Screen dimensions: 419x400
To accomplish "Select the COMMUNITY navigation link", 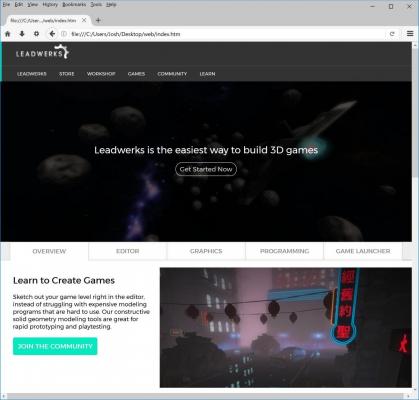I will pyautogui.click(x=172, y=74).
